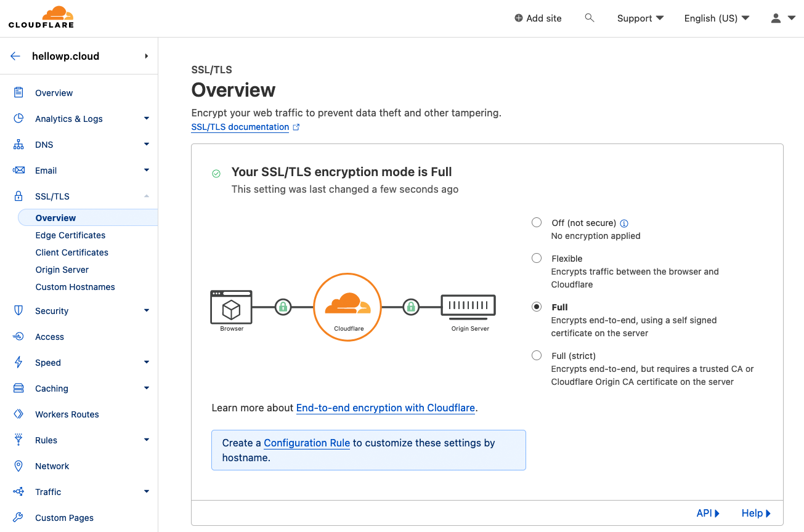Expand the API panel link

708,513
